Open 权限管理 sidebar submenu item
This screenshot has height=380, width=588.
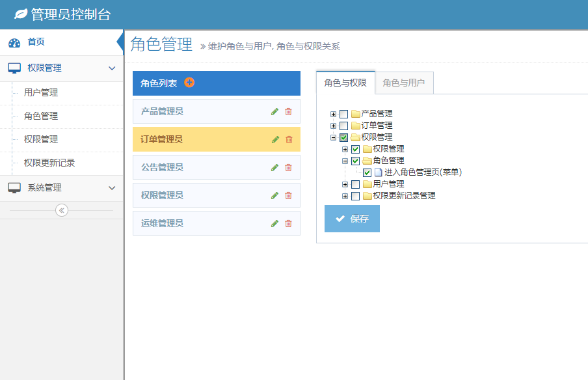(x=62, y=140)
